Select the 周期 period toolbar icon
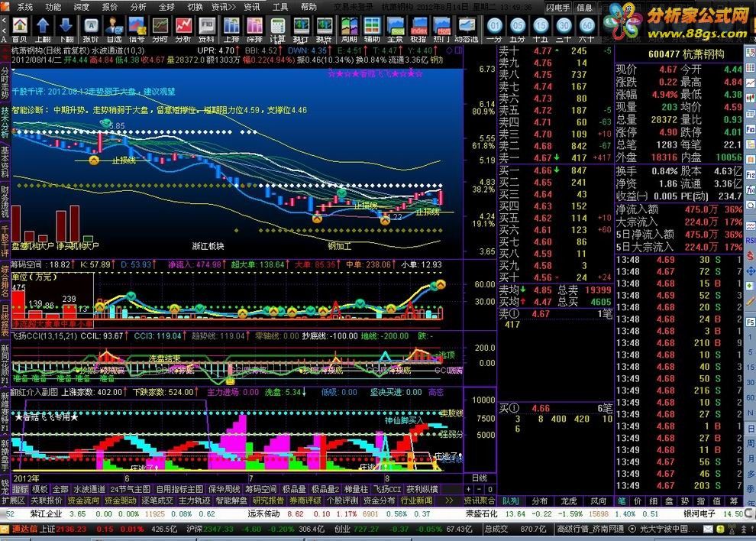Screen dimensions: 756x541 tap(349, 30)
